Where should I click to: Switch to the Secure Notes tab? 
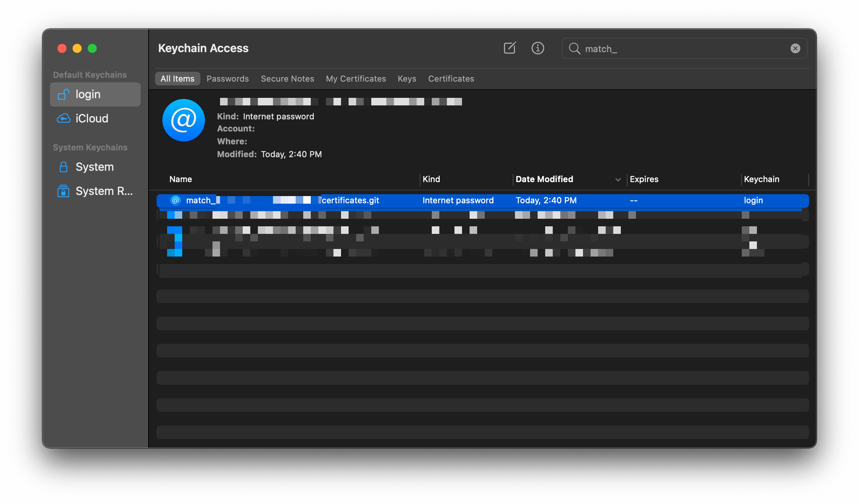287,79
